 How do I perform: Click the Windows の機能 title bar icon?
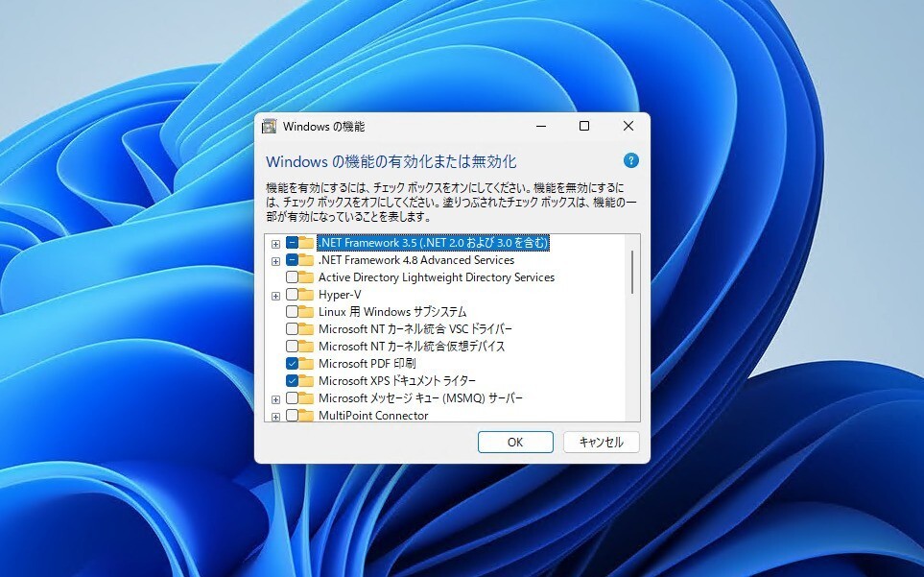[270, 126]
